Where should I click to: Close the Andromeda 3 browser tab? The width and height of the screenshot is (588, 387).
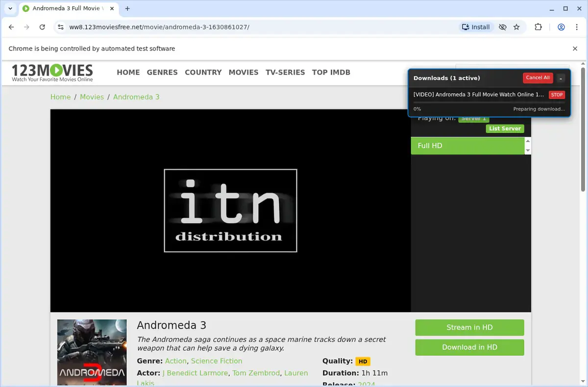click(111, 8)
